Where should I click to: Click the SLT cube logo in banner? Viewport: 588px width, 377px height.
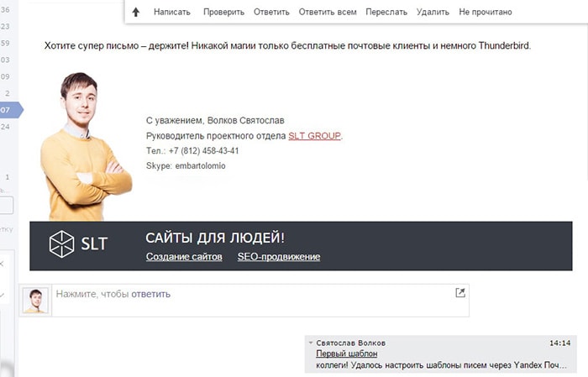pyautogui.click(x=61, y=244)
